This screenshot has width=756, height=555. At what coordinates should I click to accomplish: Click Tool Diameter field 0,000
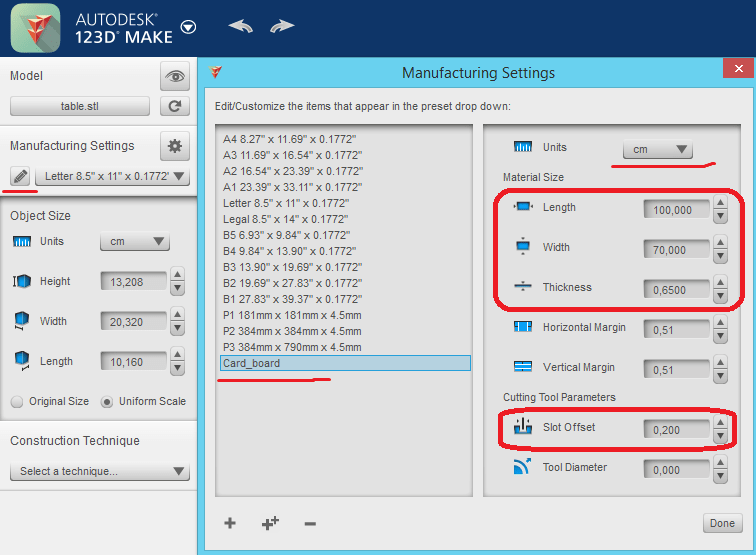[x=676, y=470]
